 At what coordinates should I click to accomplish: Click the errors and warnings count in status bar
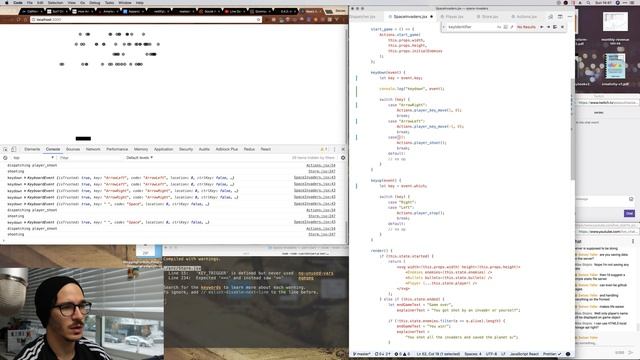402,354
